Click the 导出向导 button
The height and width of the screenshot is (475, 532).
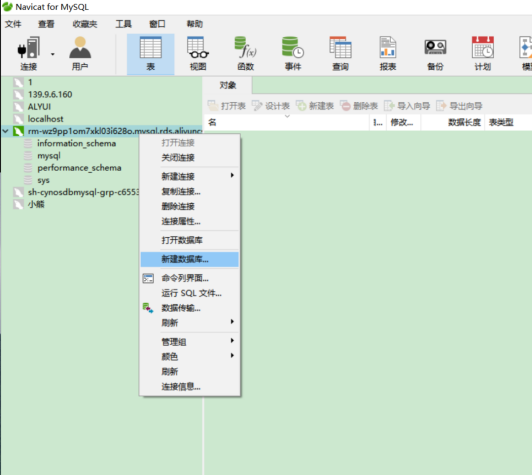coord(459,106)
